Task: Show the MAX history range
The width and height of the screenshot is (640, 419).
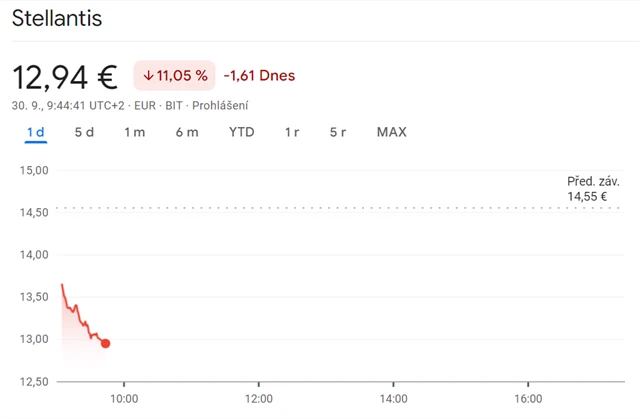Action: 391,132
